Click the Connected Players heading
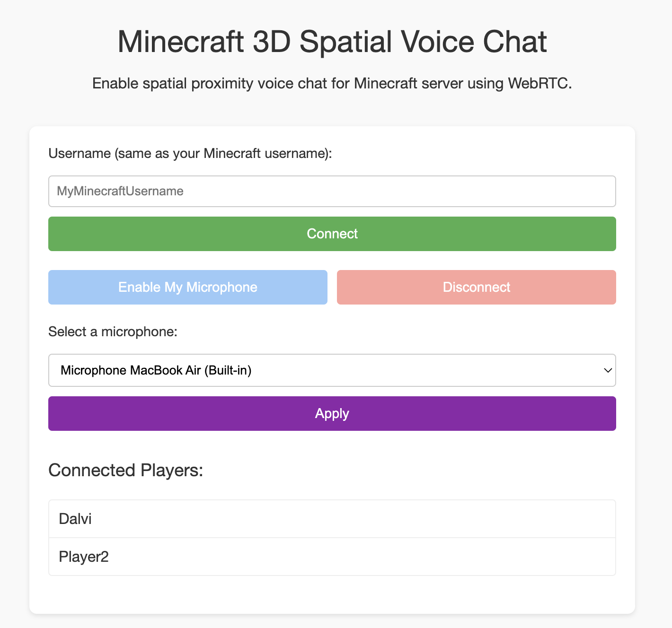672x628 pixels. coord(125,470)
